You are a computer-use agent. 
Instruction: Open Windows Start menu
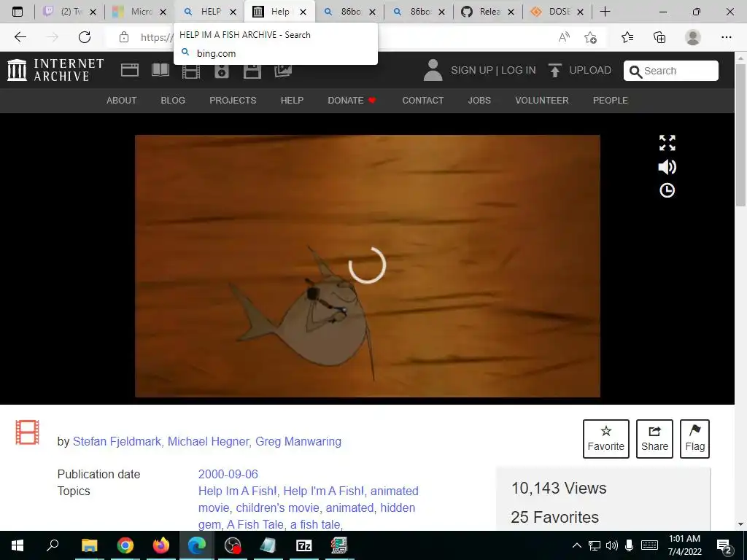[18, 545]
